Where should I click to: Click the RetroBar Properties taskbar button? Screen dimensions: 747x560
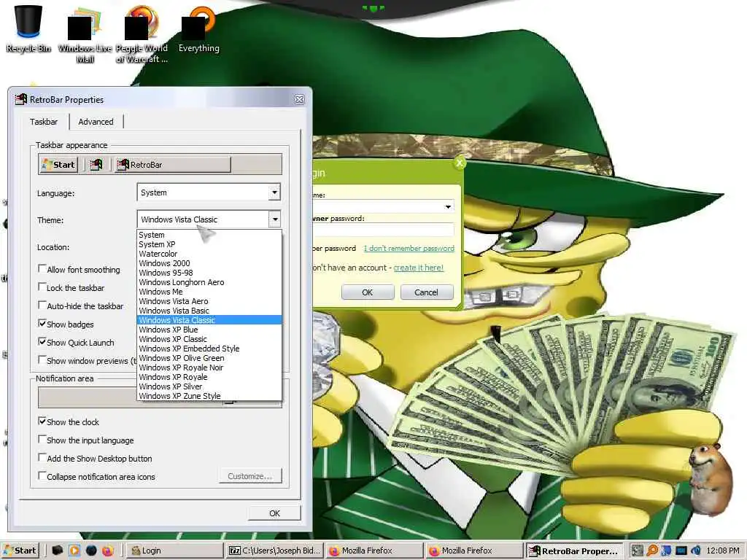[575, 551]
